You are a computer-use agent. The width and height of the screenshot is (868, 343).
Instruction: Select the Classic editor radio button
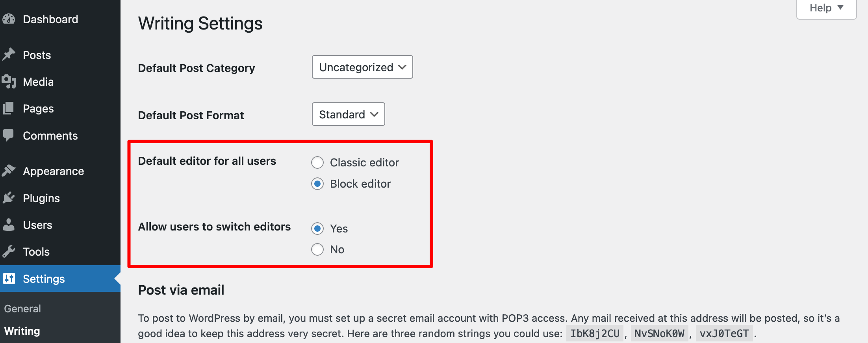(x=317, y=162)
